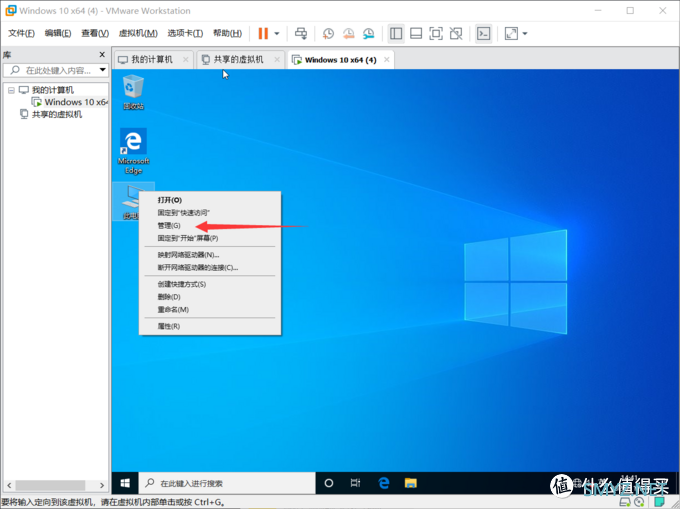
Task: Open Task View on guest taskbar
Action: [x=356, y=483]
